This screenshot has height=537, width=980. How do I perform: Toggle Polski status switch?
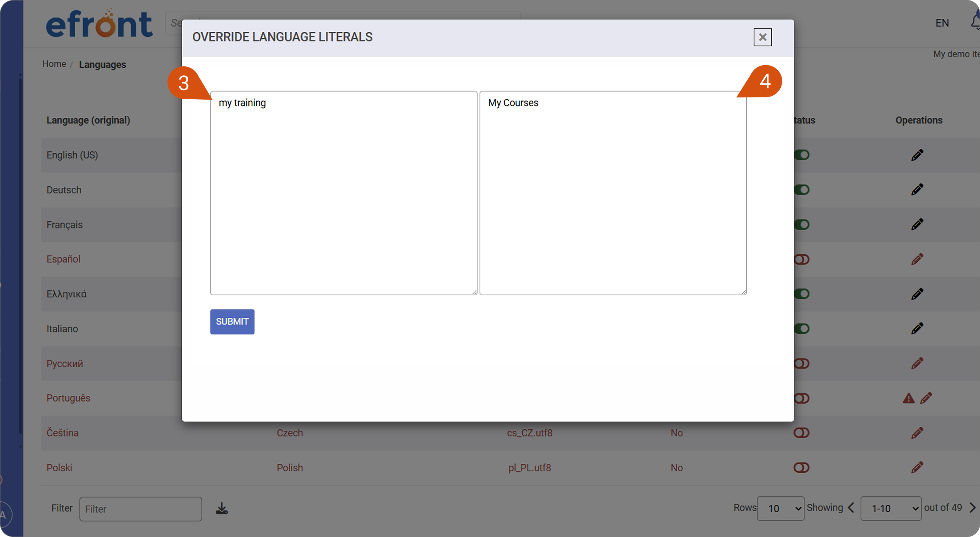pos(802,468)
